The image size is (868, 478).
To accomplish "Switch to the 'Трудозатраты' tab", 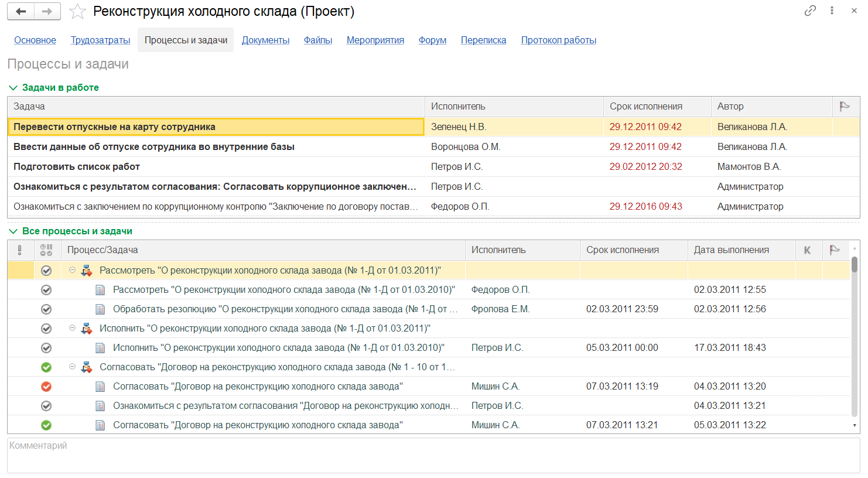I will pos(100,40).
